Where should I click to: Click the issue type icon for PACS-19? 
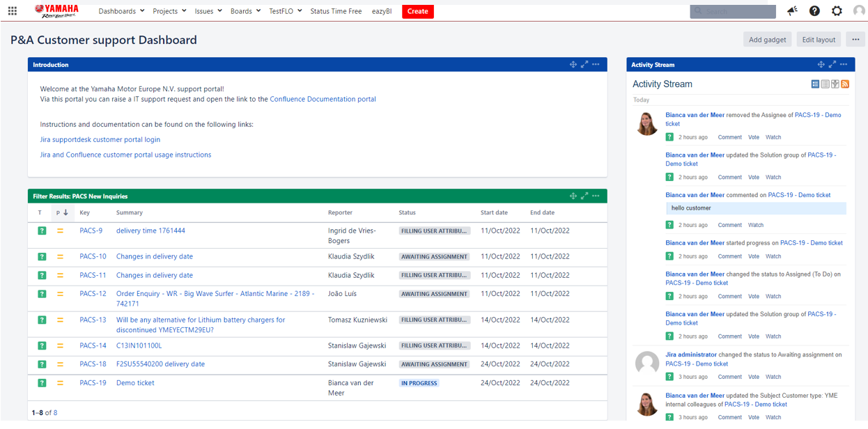point(42,383)
